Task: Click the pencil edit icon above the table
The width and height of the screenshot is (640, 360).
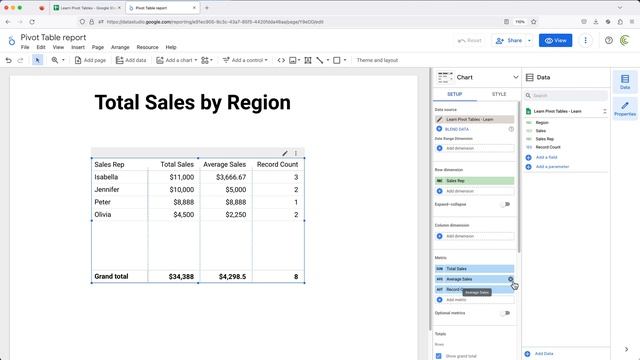Action: click(285, 153)
